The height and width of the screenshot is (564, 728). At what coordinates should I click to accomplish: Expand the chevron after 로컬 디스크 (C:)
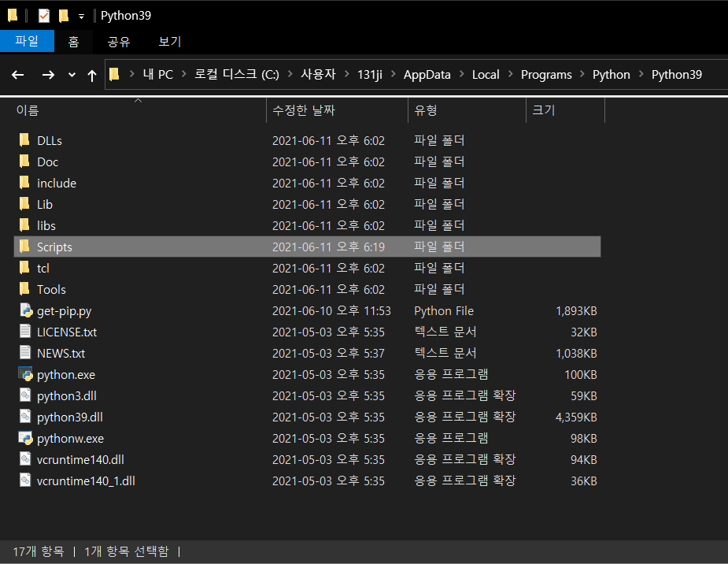(x=290, y=74)
